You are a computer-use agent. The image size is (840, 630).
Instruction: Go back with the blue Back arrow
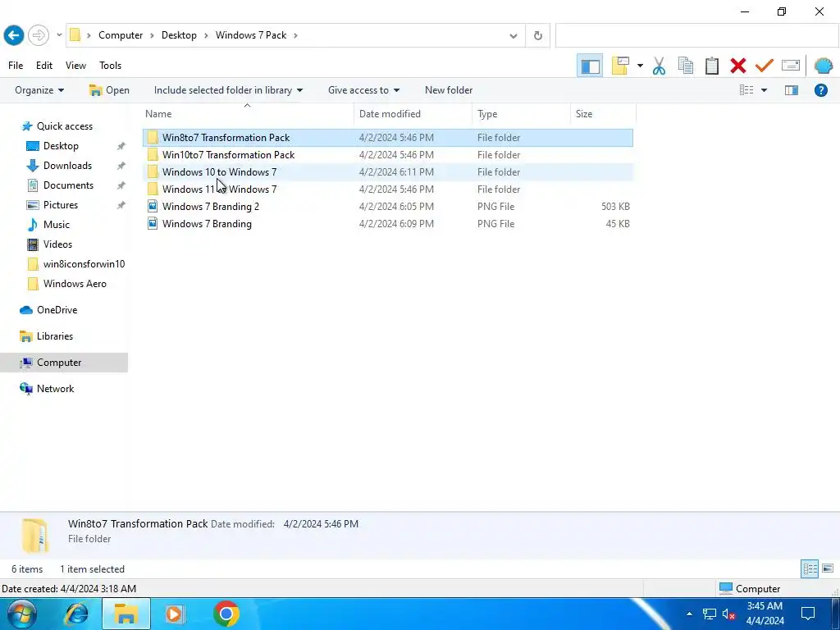click(14, 35)
